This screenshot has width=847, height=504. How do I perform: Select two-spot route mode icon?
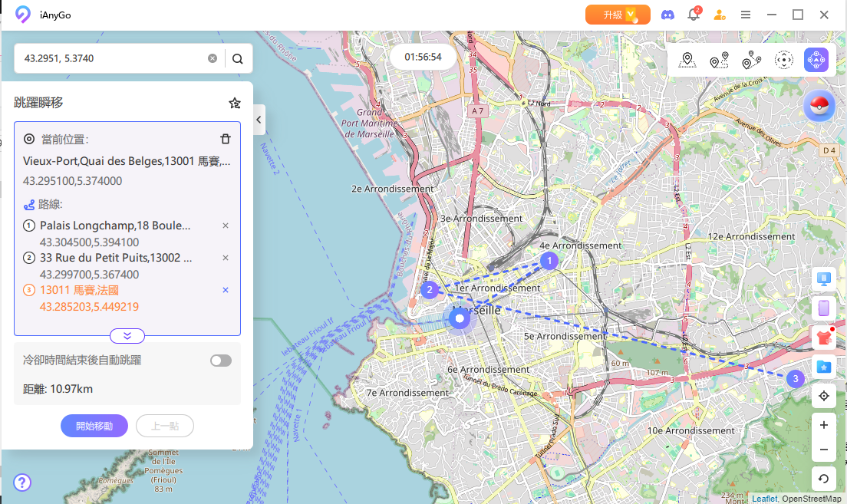[x=719, y=60]
